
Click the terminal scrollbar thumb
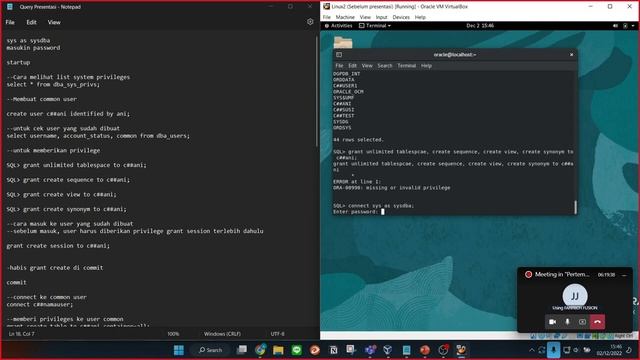click(576, 207)
